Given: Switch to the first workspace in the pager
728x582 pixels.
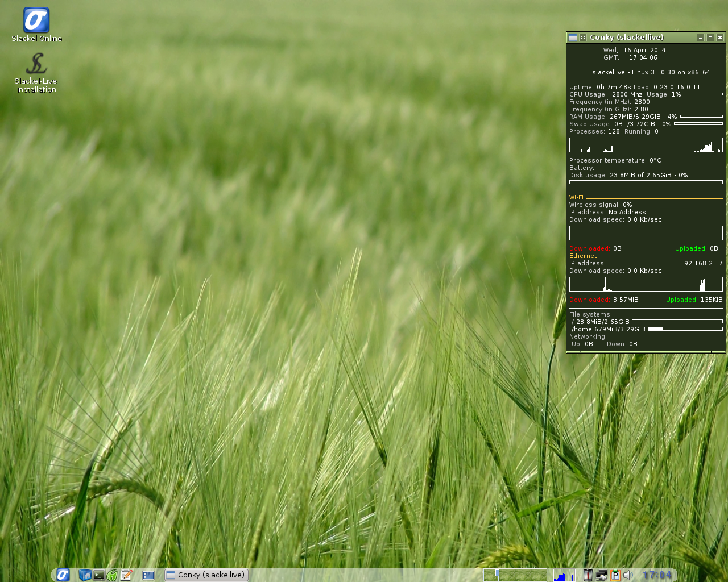Looking at the screenshot, I should pos(491,575).
